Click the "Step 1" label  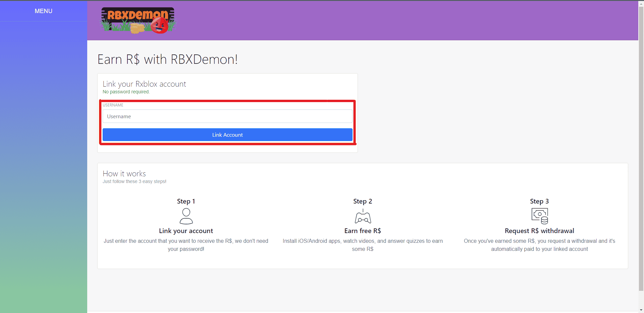[x=186, y=201]
